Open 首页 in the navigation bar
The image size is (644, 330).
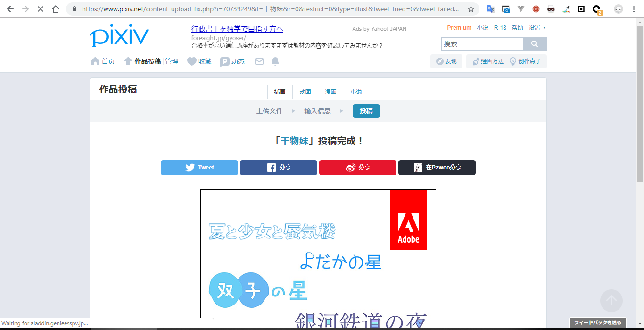pyautogui.click(x=108, y=61)
